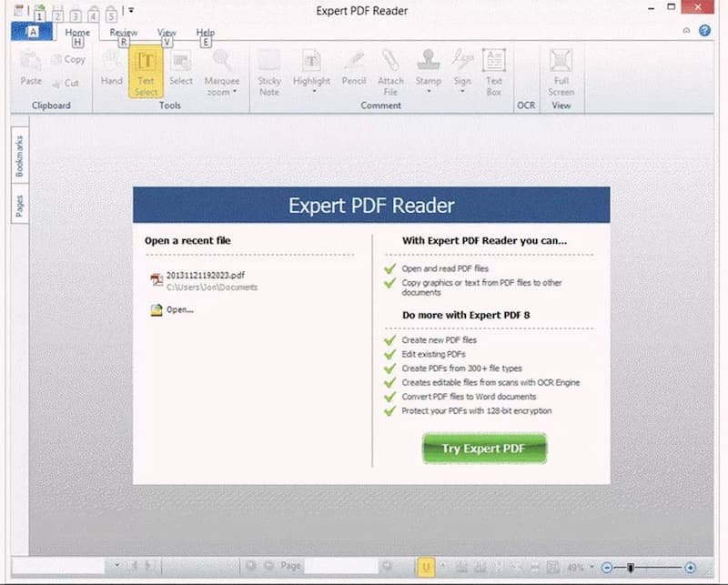Open the View ribbon tab
The width and height of the screenshot is (728, 585).
[x=167, y=33]
